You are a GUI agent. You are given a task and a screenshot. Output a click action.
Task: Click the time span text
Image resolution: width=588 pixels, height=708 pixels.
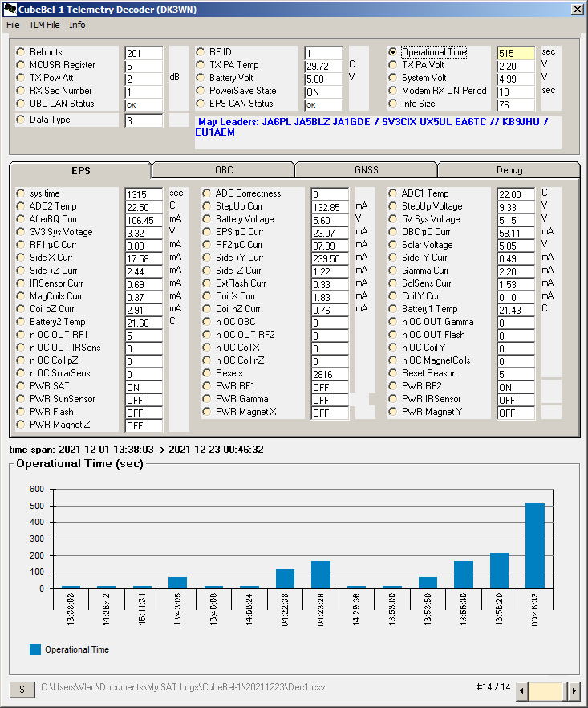click(136, 450)
